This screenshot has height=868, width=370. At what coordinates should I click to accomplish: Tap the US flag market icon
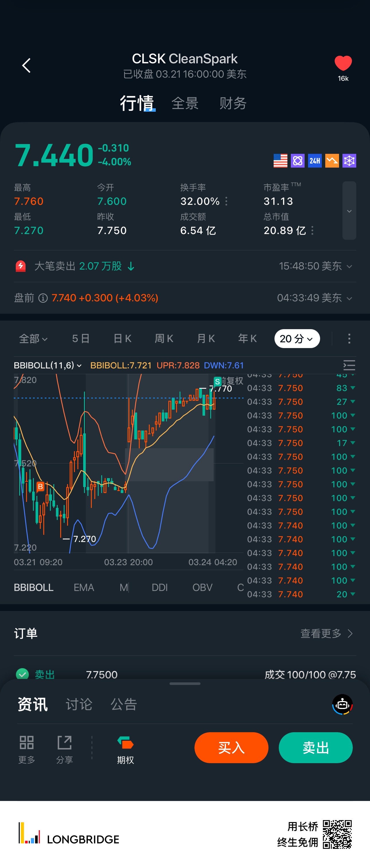pyautogui.click(x=280, y=161)
